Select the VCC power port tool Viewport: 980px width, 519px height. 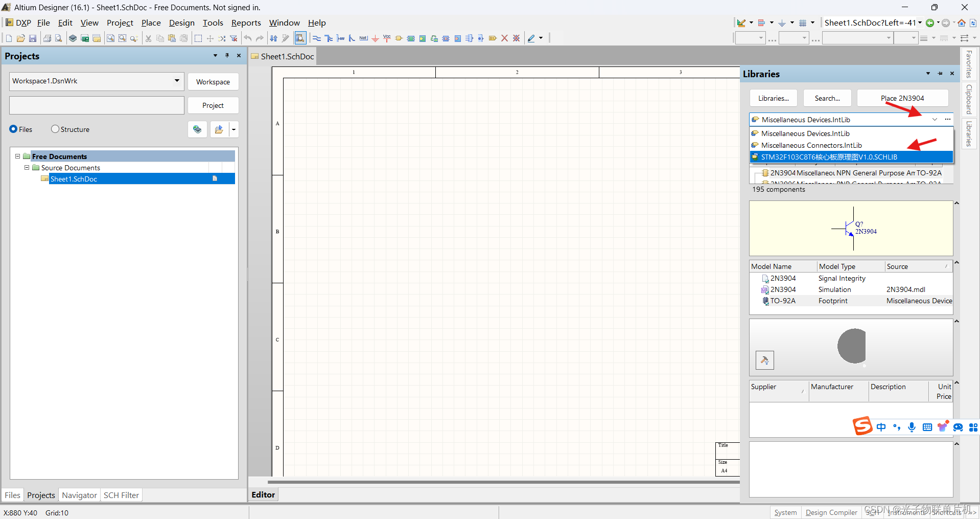click(387, 38)
